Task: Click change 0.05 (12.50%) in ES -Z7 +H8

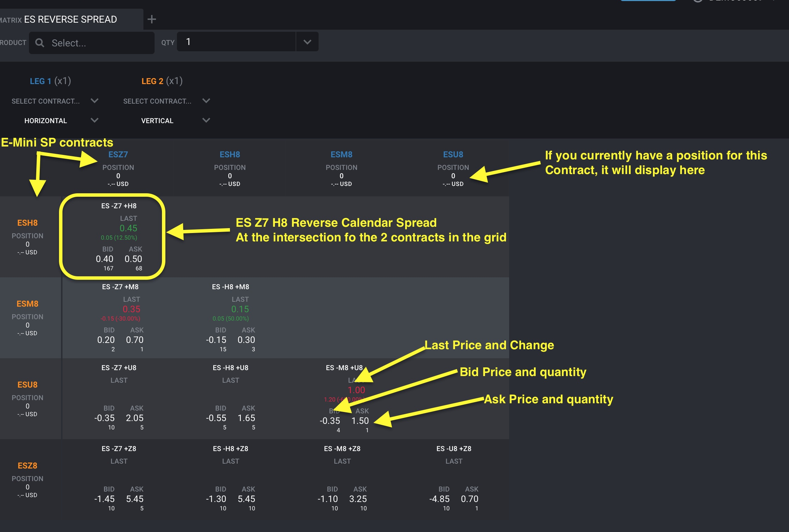Action: [x=119, y=238]
